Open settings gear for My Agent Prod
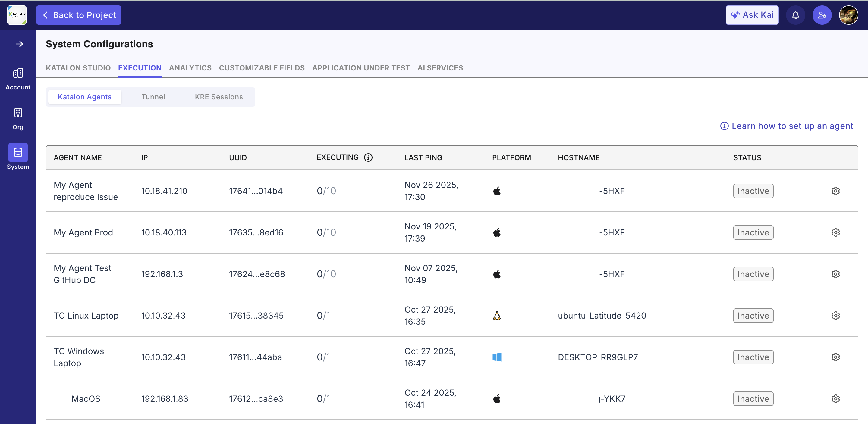 click(x=836, y=232)
